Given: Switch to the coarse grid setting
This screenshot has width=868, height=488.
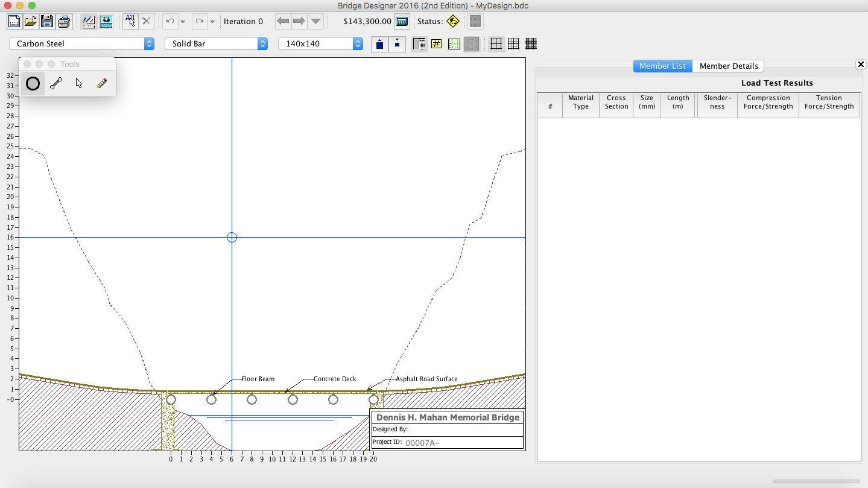Looking at the screenshot, I should 496,44.
